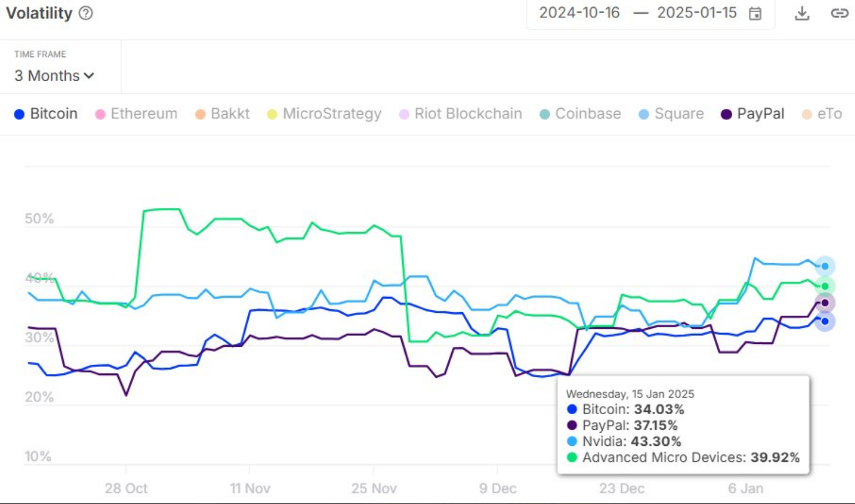Click the 2024-10-16 start date field
Viewport: 855px width, 504px height.
579,13
